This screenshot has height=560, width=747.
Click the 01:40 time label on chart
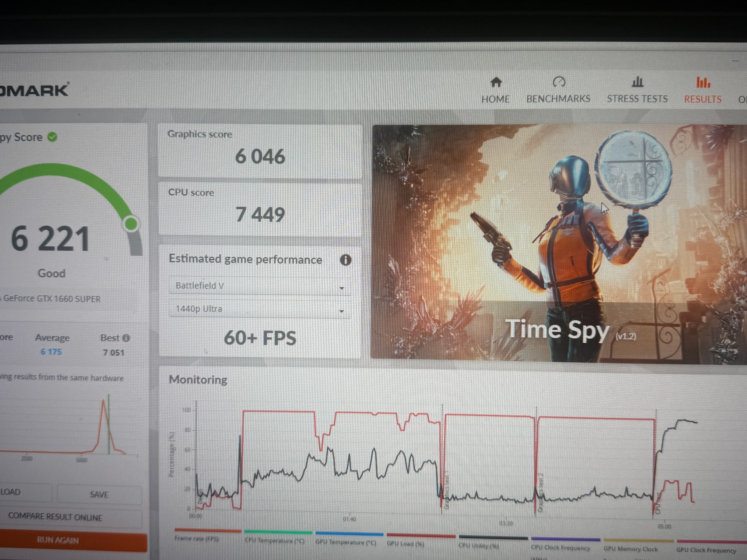point(349,519)
